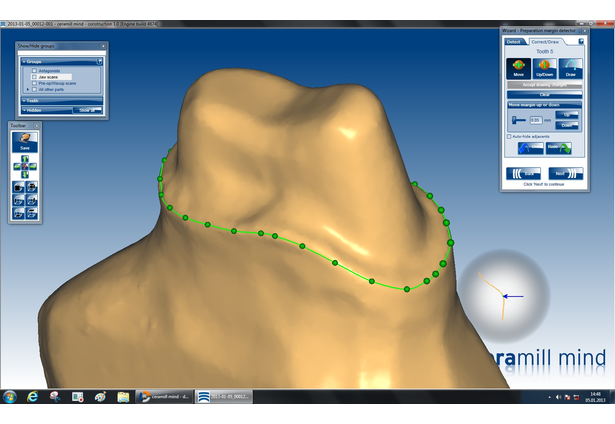Pin the wizard panel using corner icon
615x424 pixels.
581,41
